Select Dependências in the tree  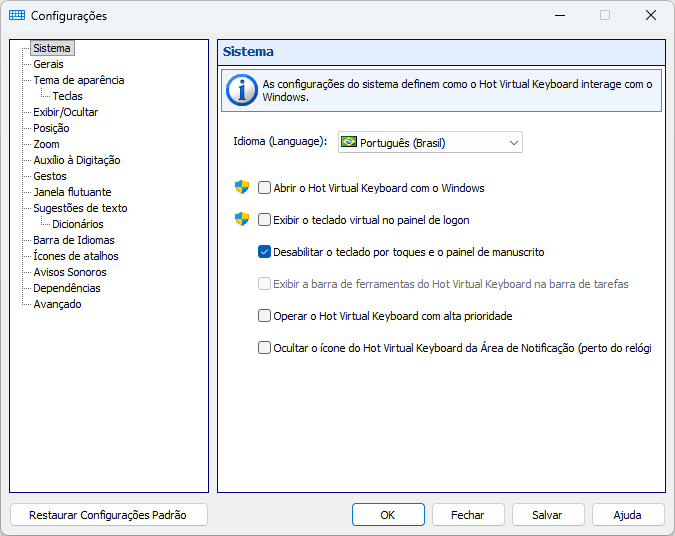click(x=67, y=288)
